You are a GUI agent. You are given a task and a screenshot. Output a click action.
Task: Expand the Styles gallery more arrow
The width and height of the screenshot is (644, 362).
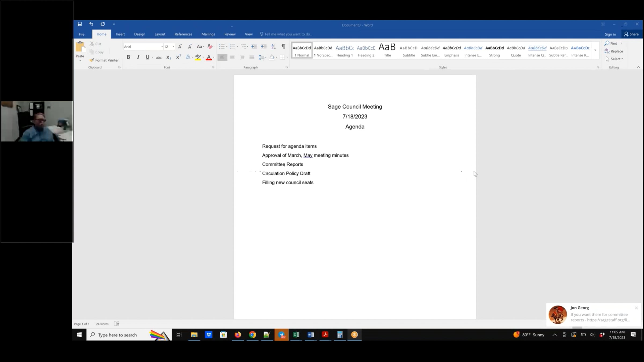tap(595, 50)
